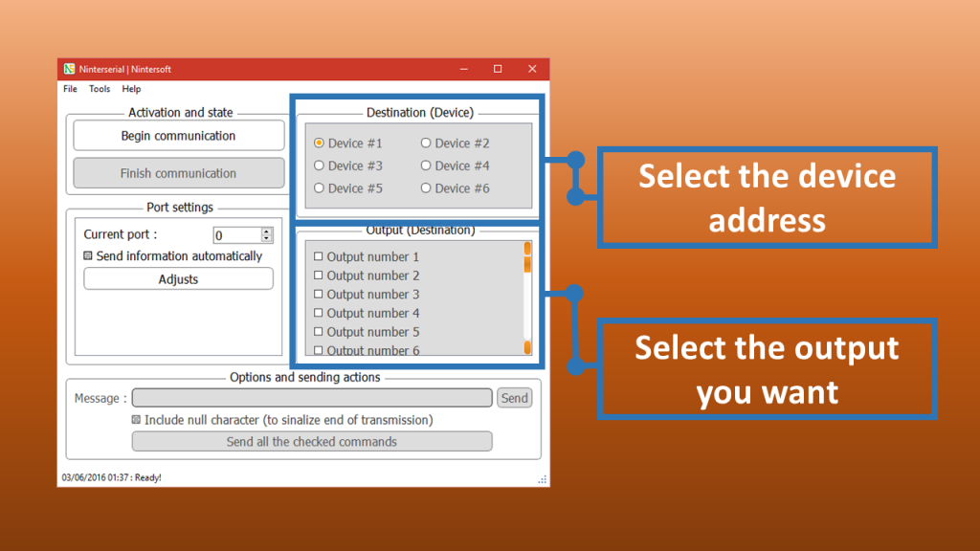This screenshot has width=980, height=551.
Task: Click Send all the checked commands
Action: click(311, 442)
